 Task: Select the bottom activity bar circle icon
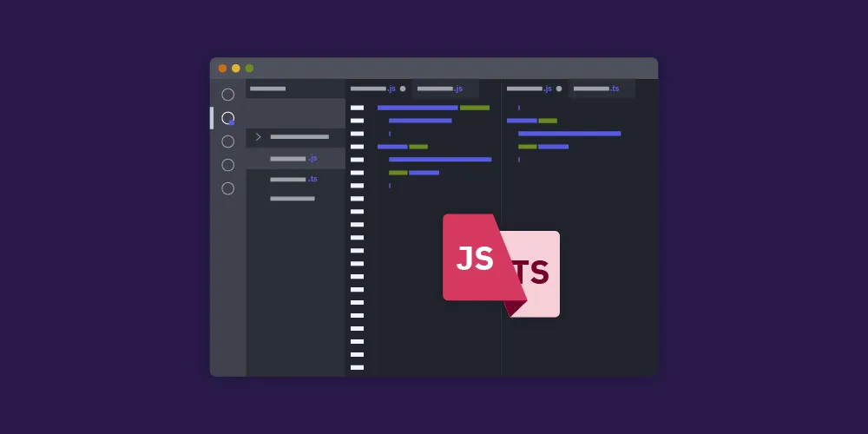coord(227,188)
